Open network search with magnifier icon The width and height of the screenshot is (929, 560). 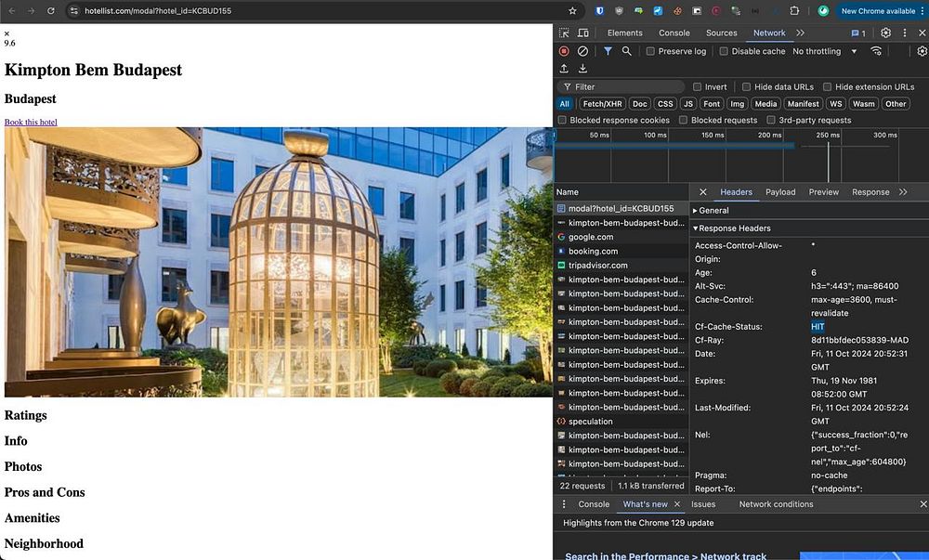(x=627, y=51)
